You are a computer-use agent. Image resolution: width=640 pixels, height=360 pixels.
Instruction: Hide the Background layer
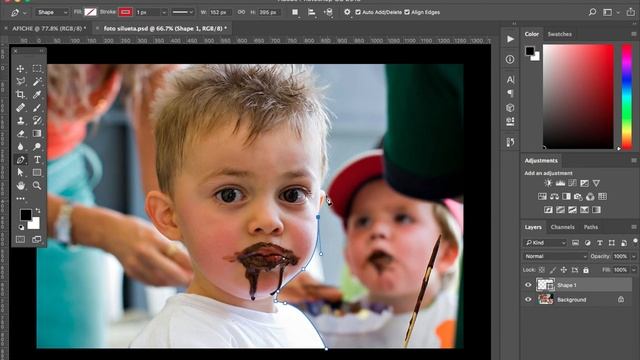click(528, 300)
